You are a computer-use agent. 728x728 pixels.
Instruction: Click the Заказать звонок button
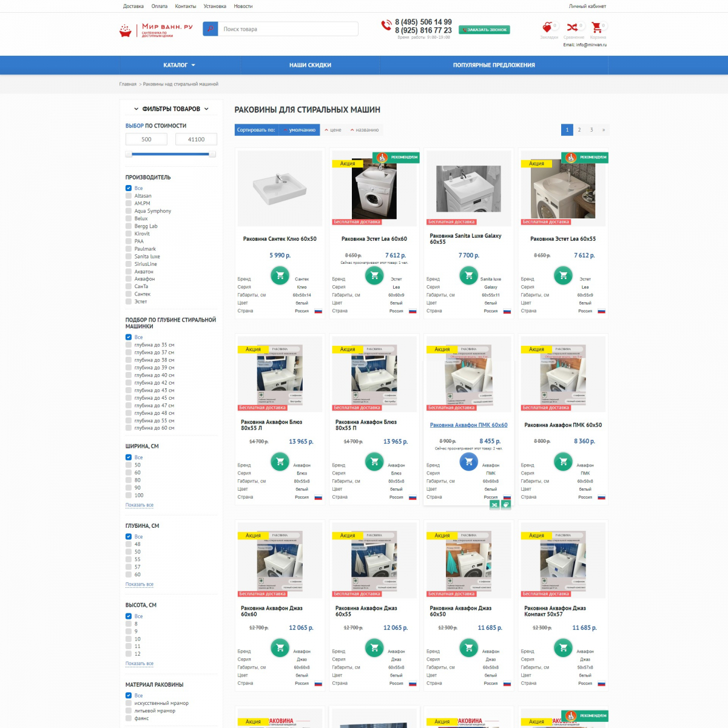point(484,30)
